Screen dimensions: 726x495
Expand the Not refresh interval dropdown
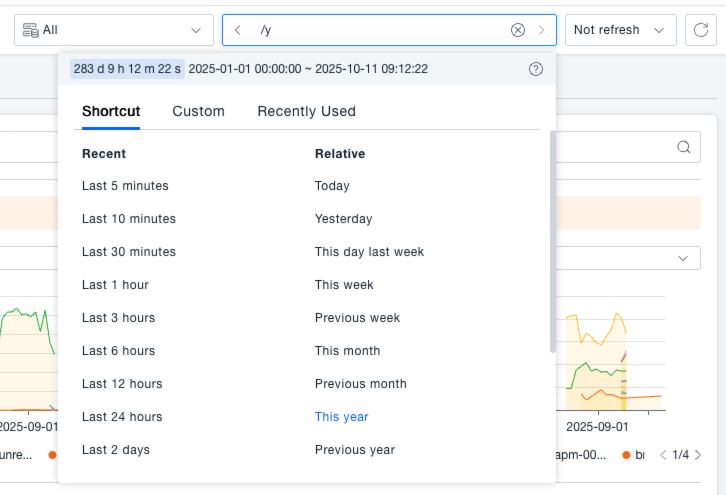tap(620, 30)
